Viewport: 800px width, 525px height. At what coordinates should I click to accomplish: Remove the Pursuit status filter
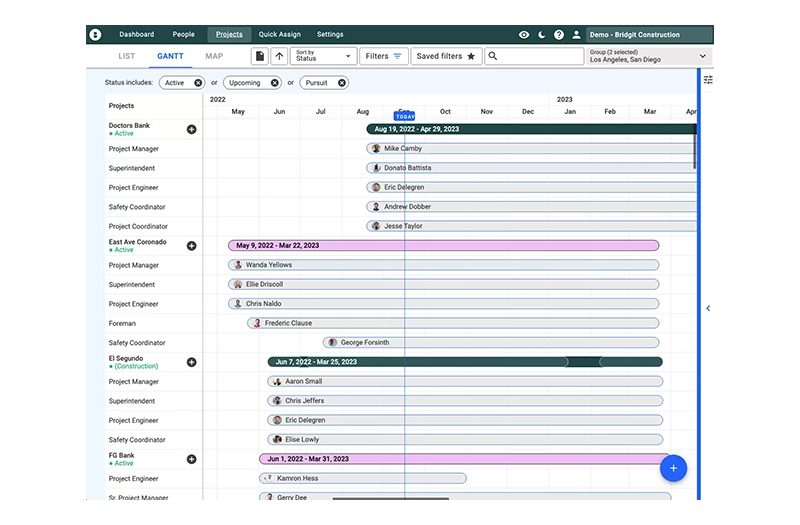point(342,83)
